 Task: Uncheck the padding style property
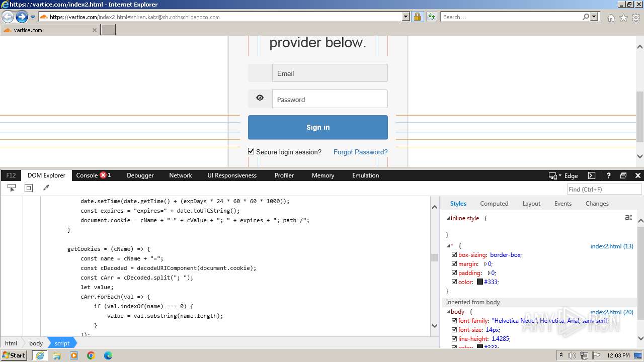pyautogui.click(x=454, y=273)
